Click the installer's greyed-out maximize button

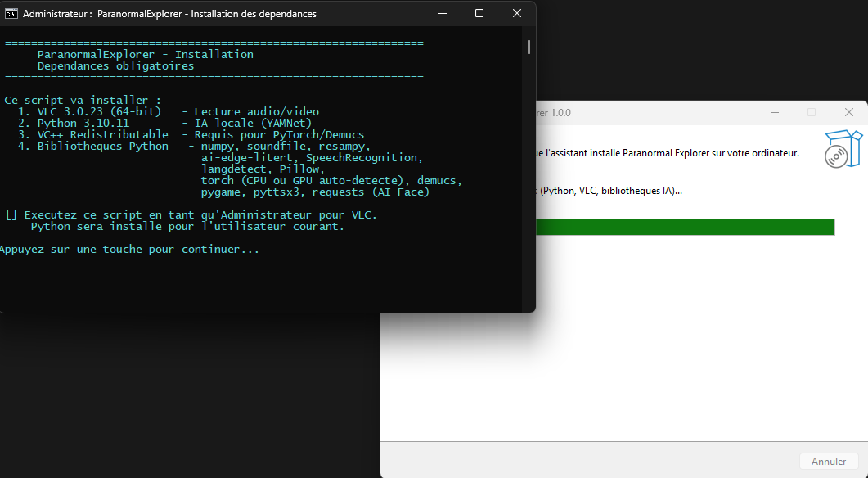tap(812, 112)
